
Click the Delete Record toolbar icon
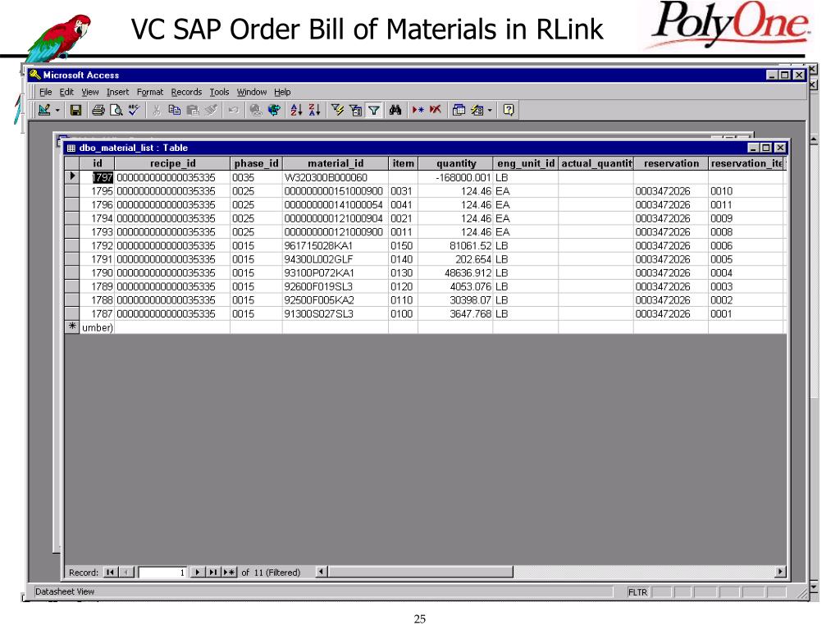[x=435, y=111]
